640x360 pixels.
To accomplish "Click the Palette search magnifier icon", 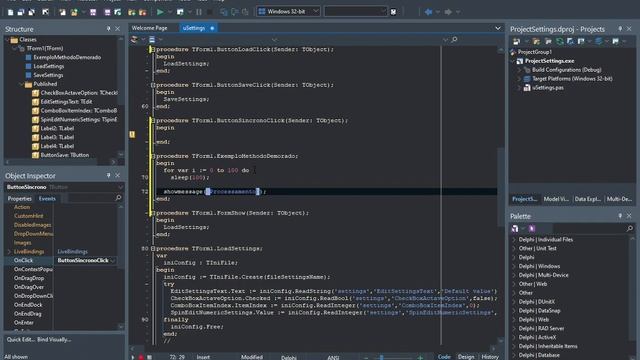I will click(x=630, y=228).
